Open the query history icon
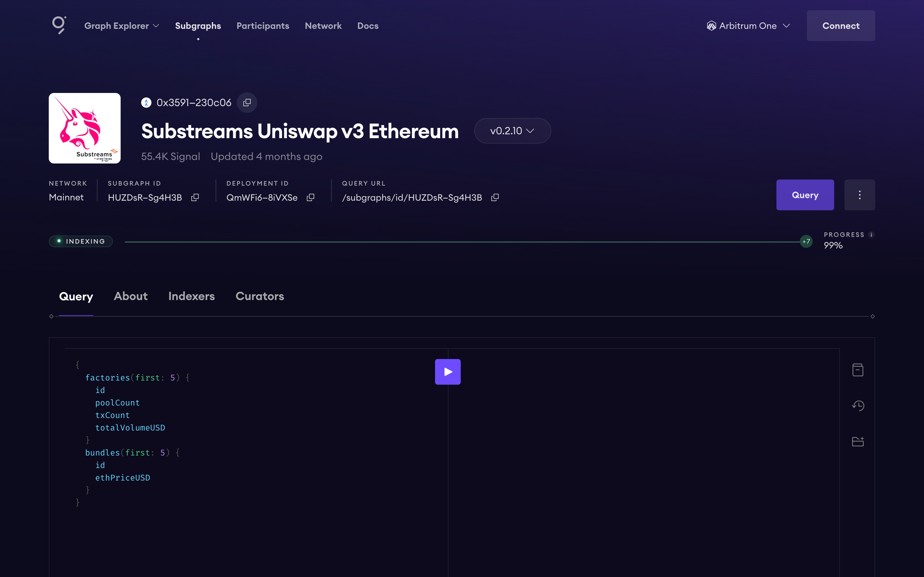The width and height of the screenshot is (924, 577). coord(858,406)
